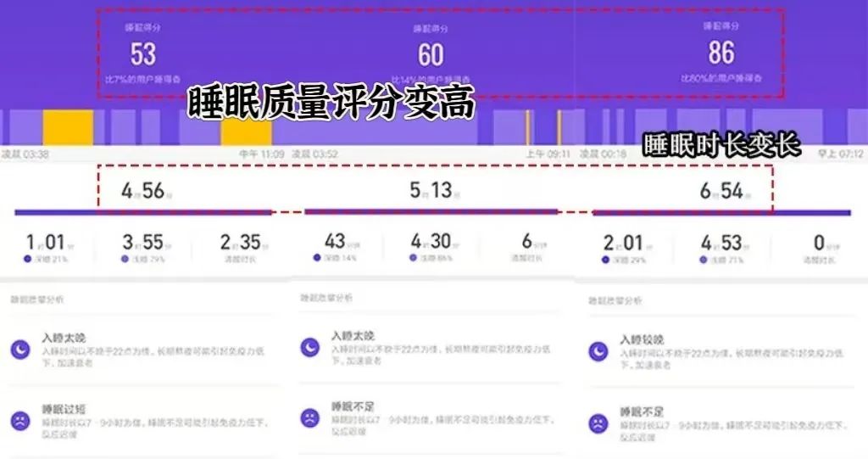Select the sleep score 86

(721, 53)
